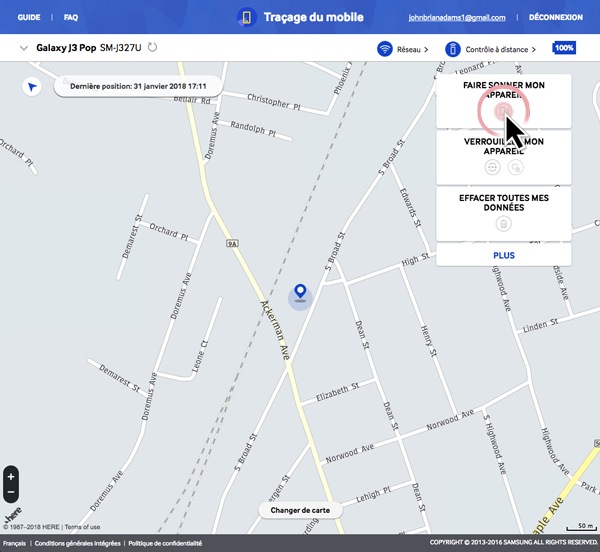Open the PLUS options button
This screenshot has height=552, width=600.
(x=504, y=255)
